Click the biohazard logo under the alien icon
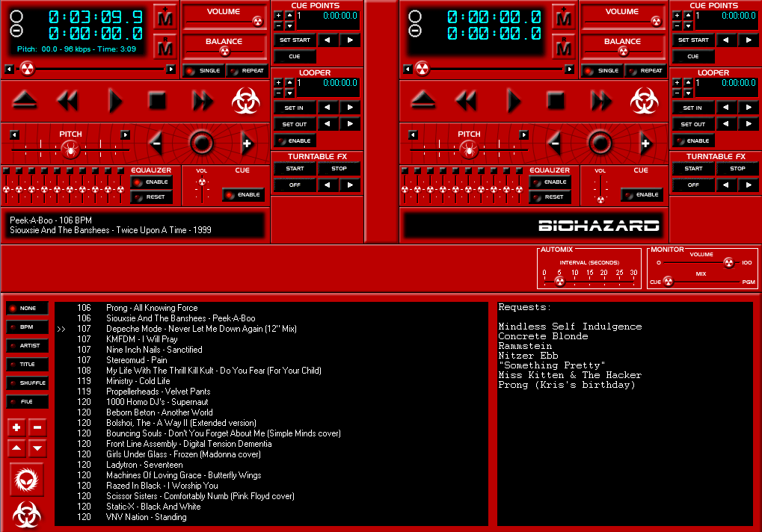 [26, 515]
